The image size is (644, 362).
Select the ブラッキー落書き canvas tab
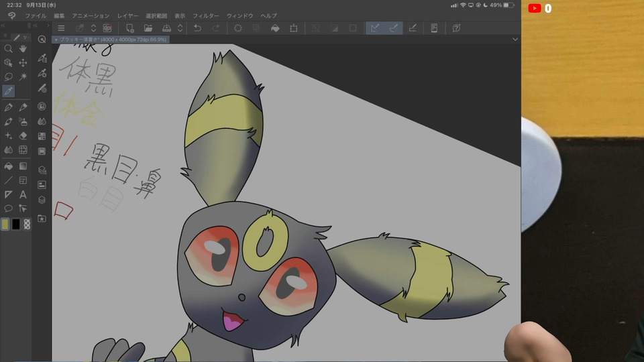tap(111, 40)
